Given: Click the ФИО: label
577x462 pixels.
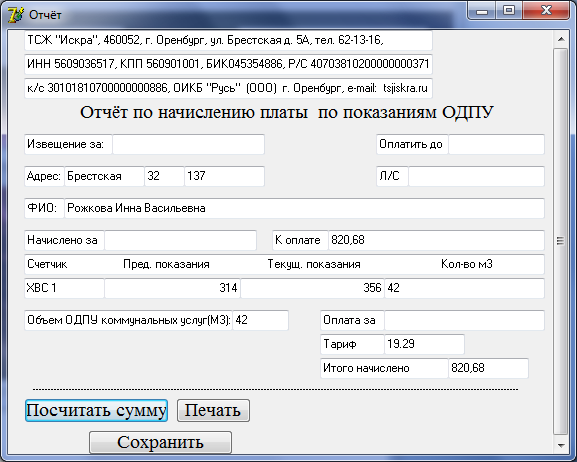Looking at the screenshot, I should (x=44, y=208).
